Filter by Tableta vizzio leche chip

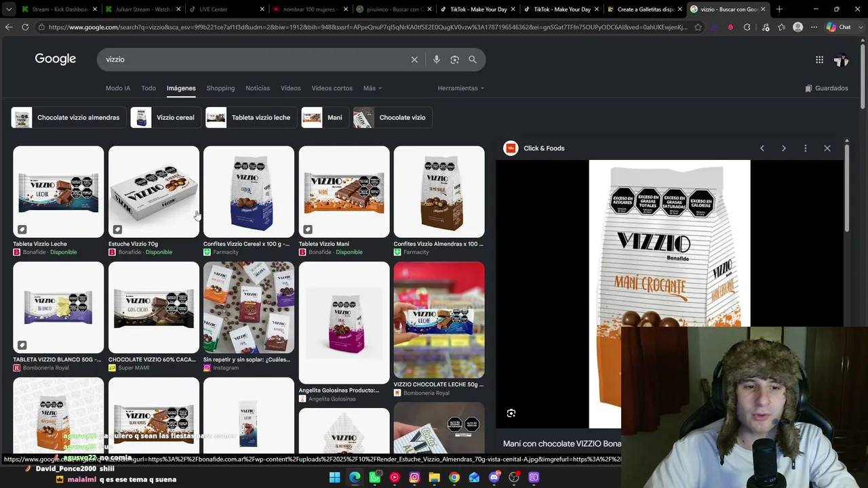coord(250,117)
